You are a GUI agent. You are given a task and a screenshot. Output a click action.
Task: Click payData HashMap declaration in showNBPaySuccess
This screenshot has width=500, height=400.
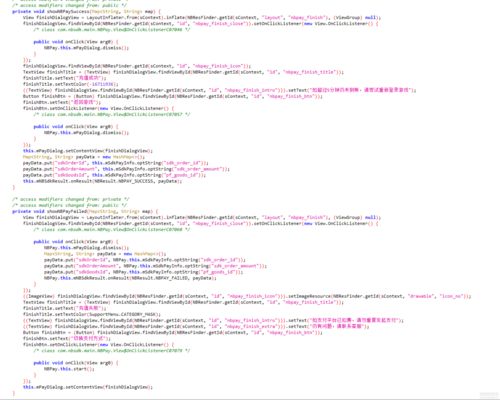(84, 157)
